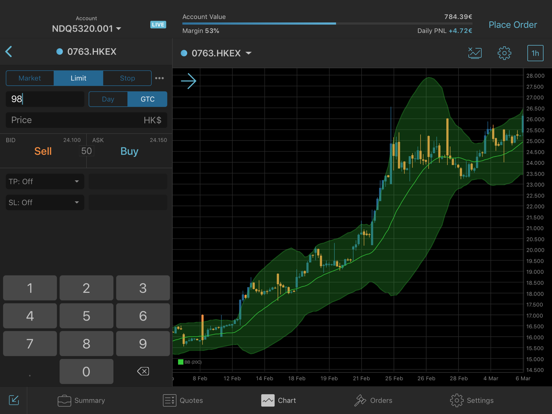Viewport: 552px width, 414px height.
Task: Tap keypad digit 1
Action: tap(30, 288)
